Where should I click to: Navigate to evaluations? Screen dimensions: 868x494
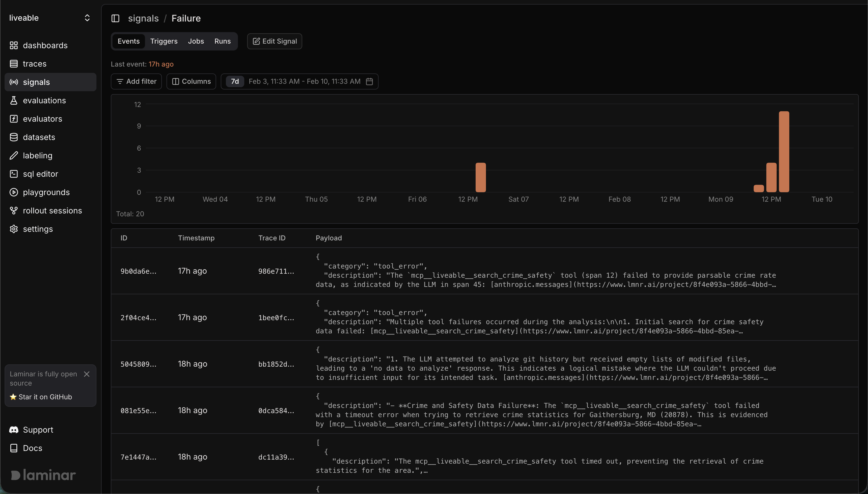click(x=44, y=100)
